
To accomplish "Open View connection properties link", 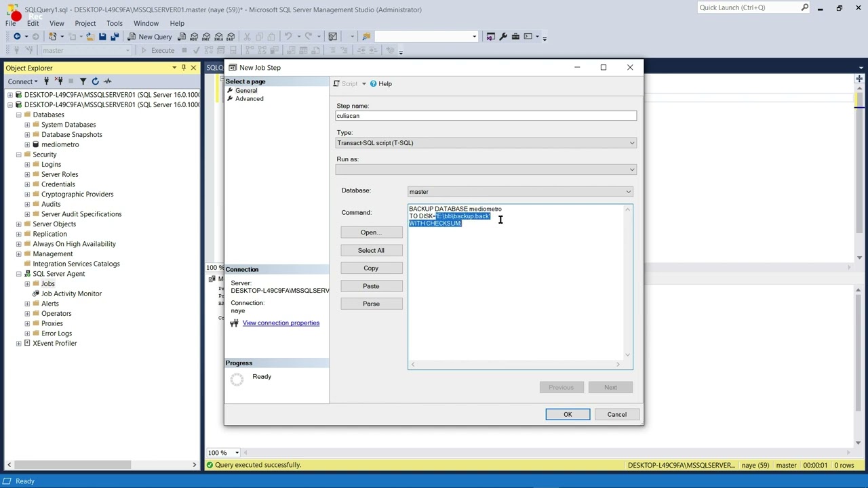I will click(281, 323).
